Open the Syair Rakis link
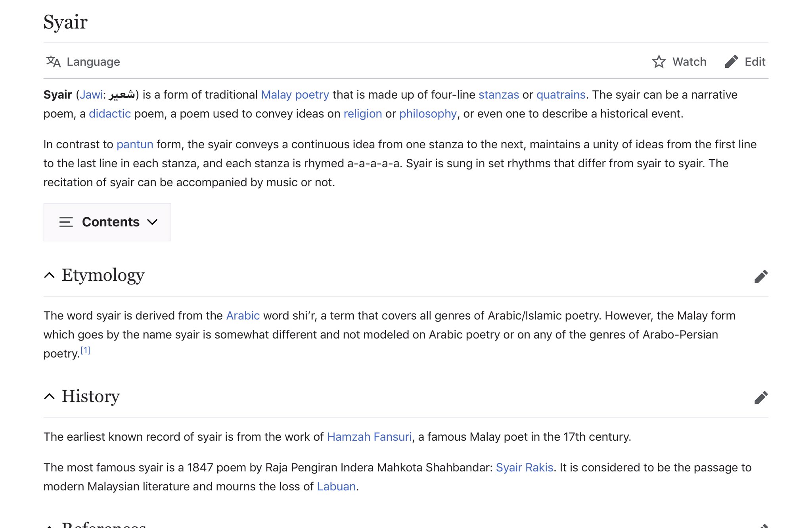The height and width of the screenshot is (528, 812). pyautogui.click(x=524, y=467)
